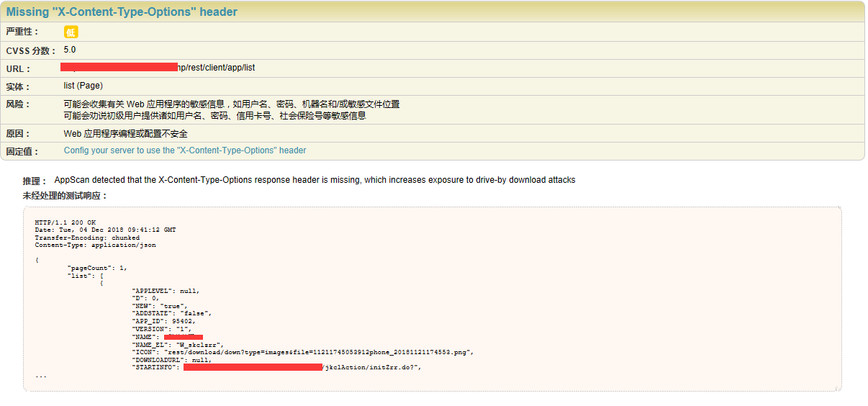868x406 pixels.
Task: Select the "APPLEVEL": null line
Action: click(166, 291)
